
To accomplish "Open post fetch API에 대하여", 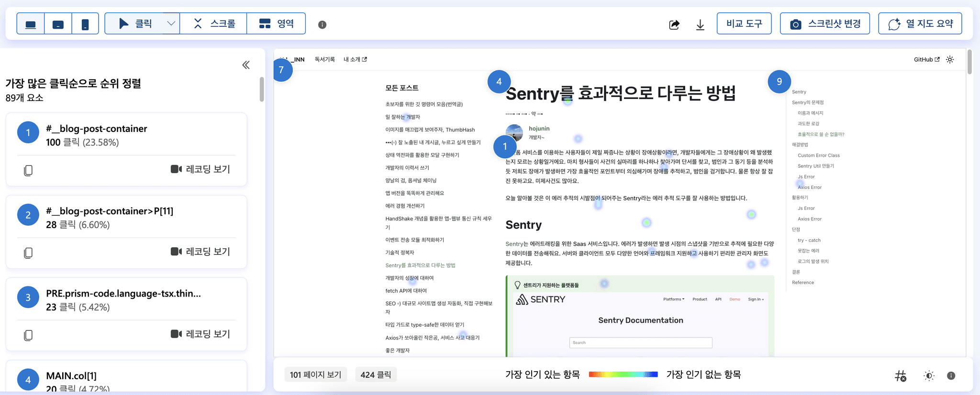I will (406, 290).
